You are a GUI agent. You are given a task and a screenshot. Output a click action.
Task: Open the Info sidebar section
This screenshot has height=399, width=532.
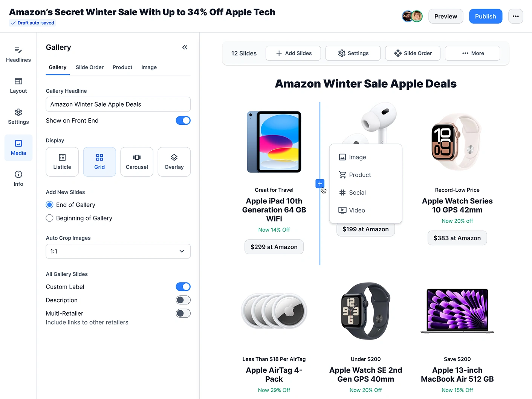click(18, 179)
